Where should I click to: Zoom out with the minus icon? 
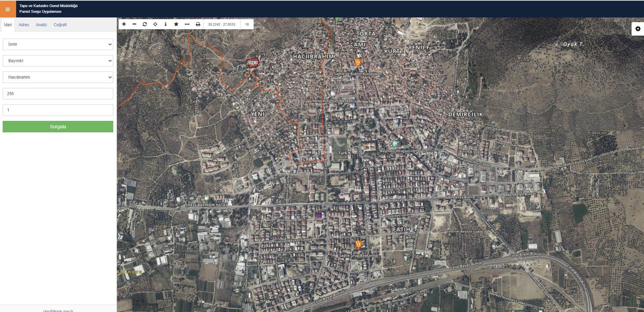(134, 24)
